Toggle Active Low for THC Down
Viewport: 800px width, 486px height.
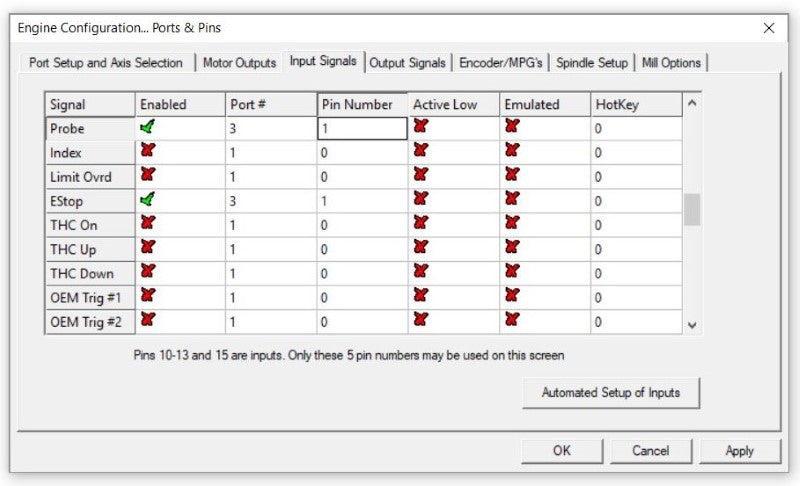(420, 271)
